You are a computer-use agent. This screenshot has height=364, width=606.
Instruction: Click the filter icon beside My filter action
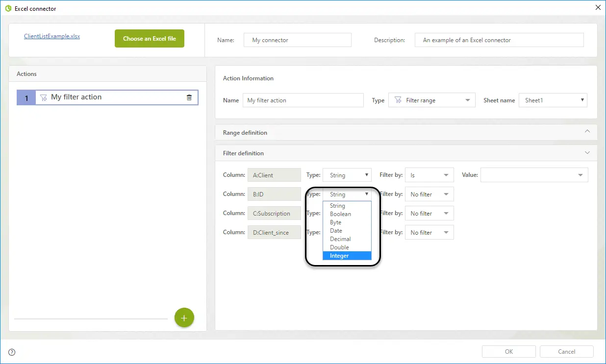click(x=44, y=97)
